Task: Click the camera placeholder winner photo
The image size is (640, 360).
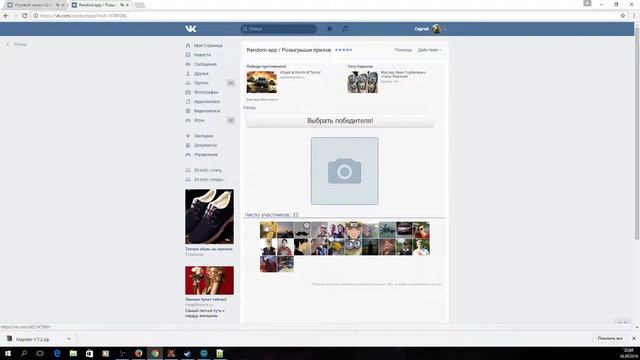Action: [344, 171]
